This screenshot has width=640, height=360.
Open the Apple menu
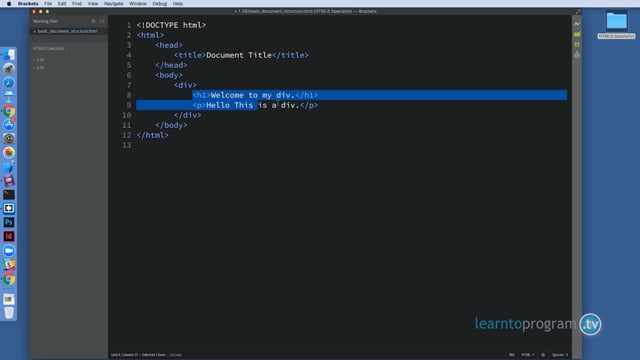9,4
